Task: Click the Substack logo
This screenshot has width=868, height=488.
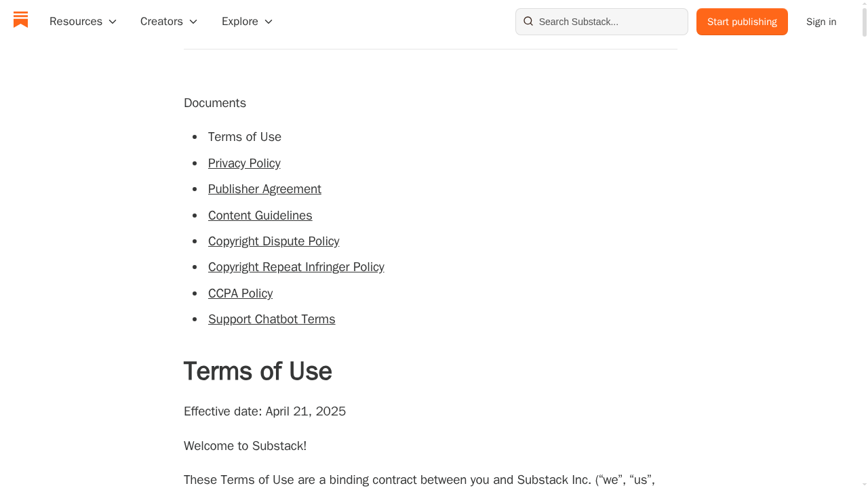Action: click(x=20, y=20)
